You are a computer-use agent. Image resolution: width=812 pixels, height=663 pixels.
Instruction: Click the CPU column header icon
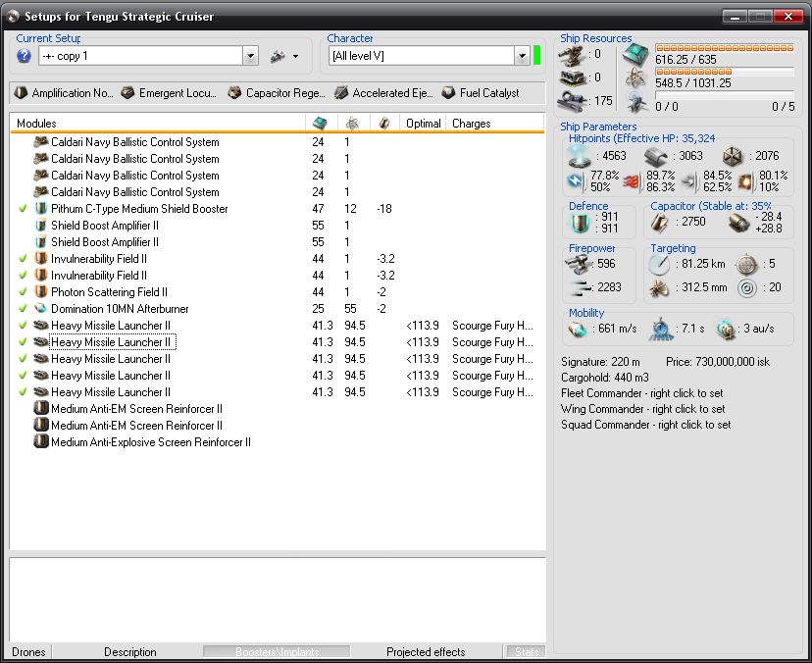tap(320, 124)
